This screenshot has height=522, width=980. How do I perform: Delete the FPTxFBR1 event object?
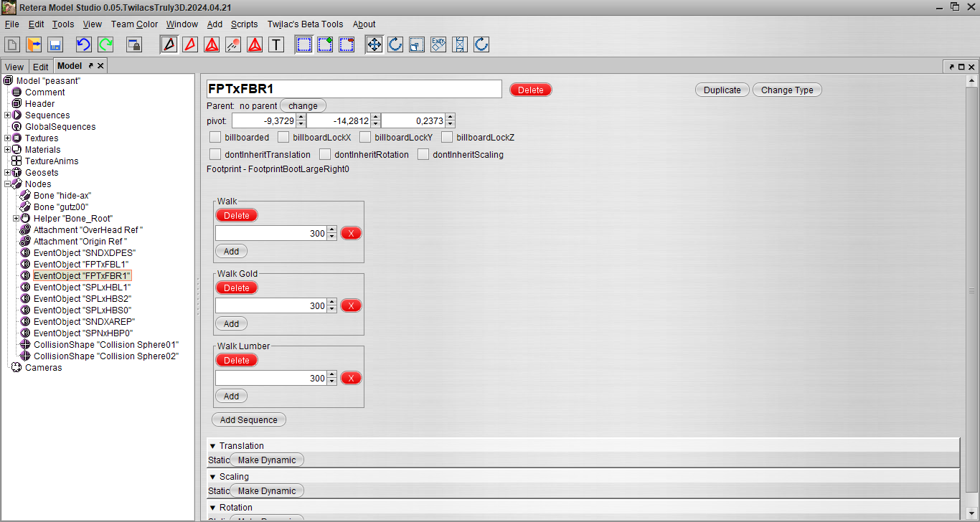(531, 90)
